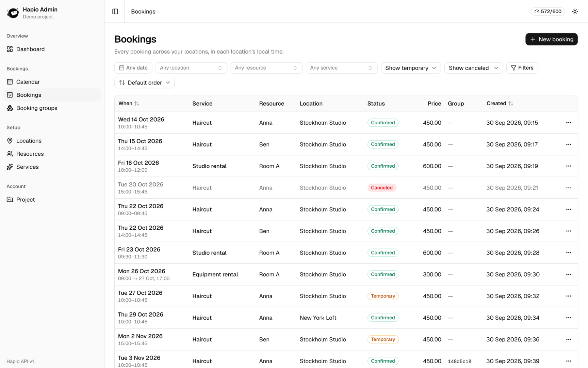588x368 pixels.
Task: Click the Hapio API v1 link
Action: tap(20, 362)
